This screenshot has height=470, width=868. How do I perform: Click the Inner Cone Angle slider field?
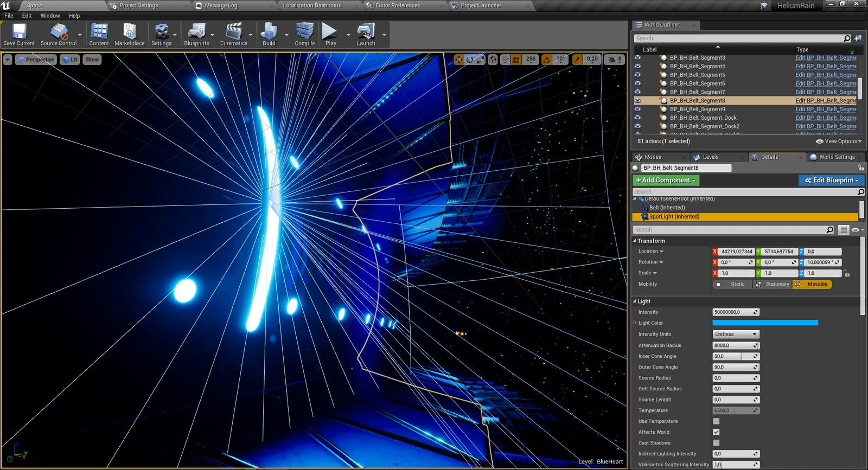click(x=736, y=356)
